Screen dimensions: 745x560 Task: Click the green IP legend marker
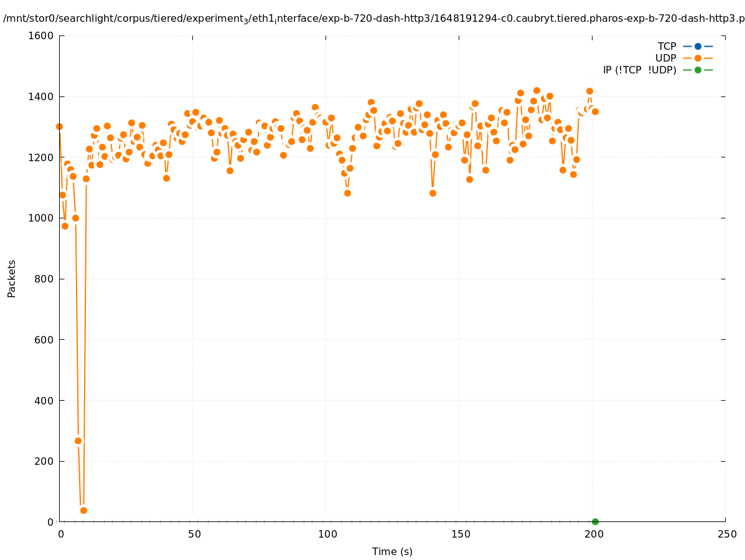698,70
